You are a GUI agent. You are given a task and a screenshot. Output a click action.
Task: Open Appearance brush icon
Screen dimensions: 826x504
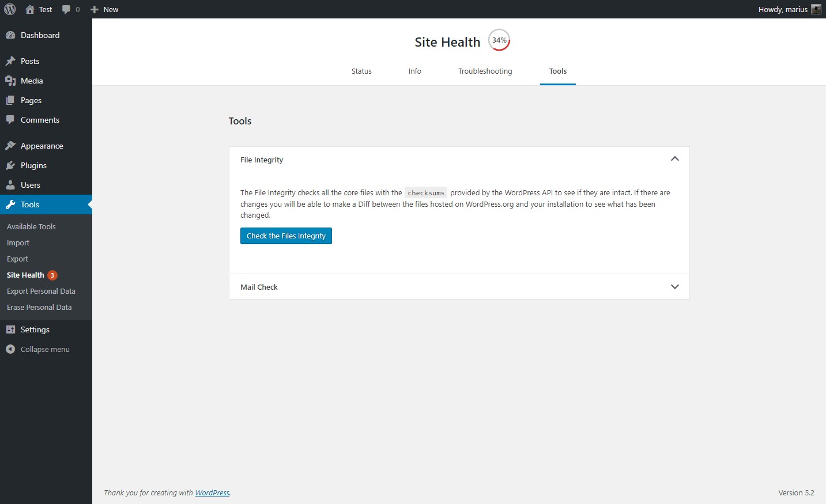(x=10, y=146)
